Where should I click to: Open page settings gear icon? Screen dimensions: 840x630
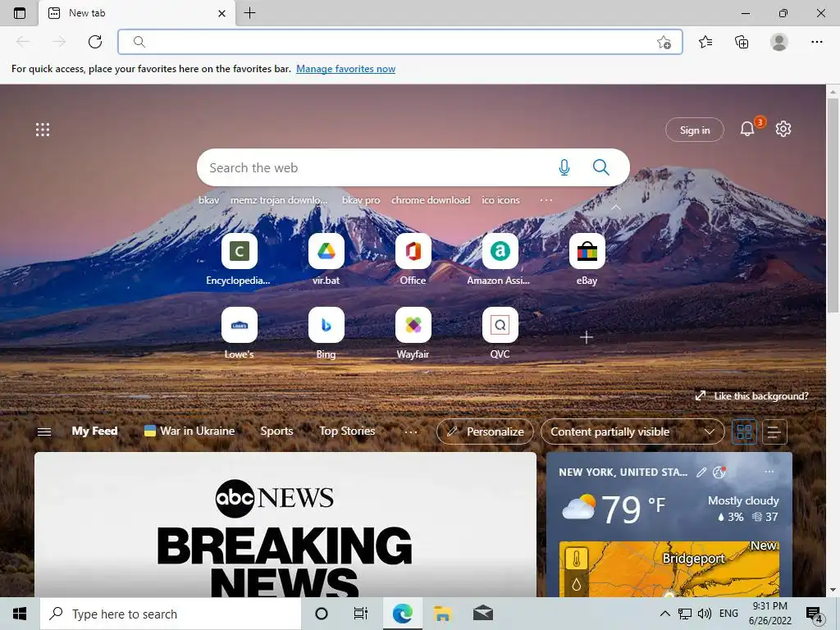[x=783, y=129]
